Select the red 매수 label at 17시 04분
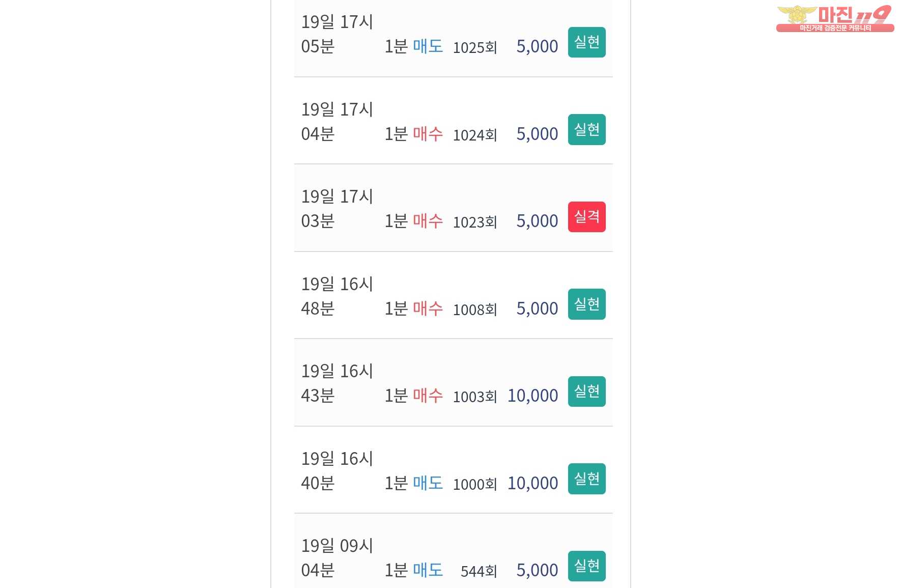 [428, 134]
